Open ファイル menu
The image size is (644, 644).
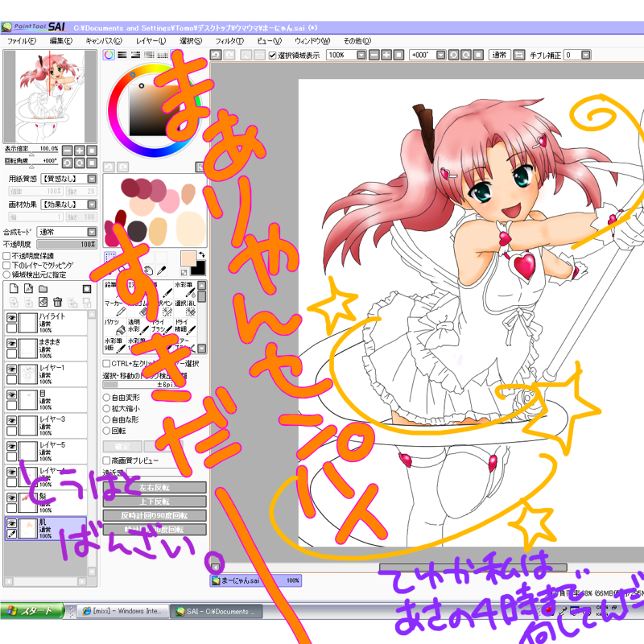[x=22, y=41]
